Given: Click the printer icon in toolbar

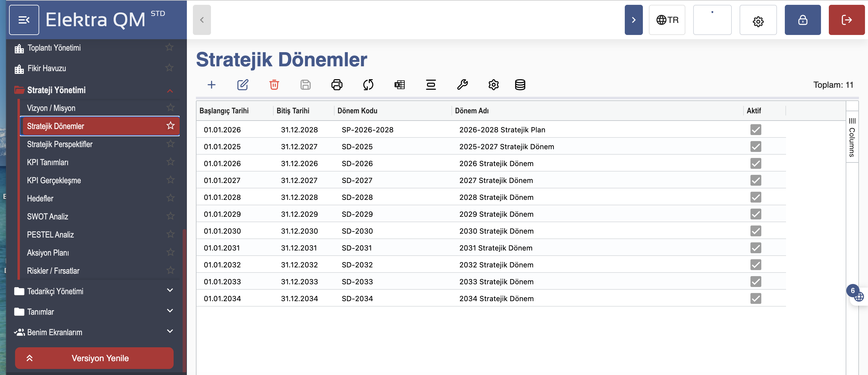Looking at the screenshot, I should click(x=337, y=85).
